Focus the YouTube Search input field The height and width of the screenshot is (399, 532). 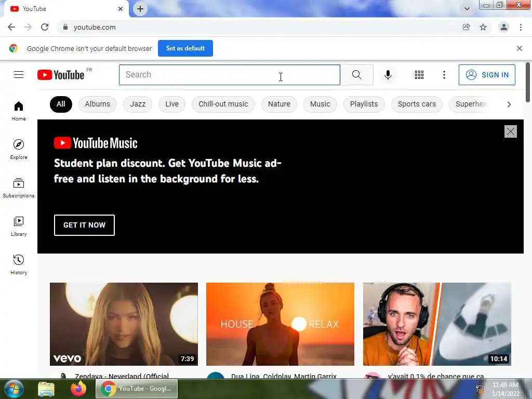click(229, 75)
